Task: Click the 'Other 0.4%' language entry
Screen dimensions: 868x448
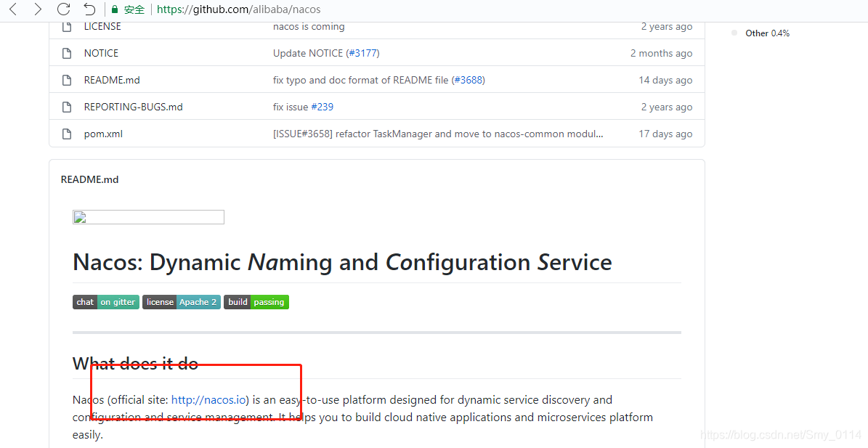Action: (767, 33)
